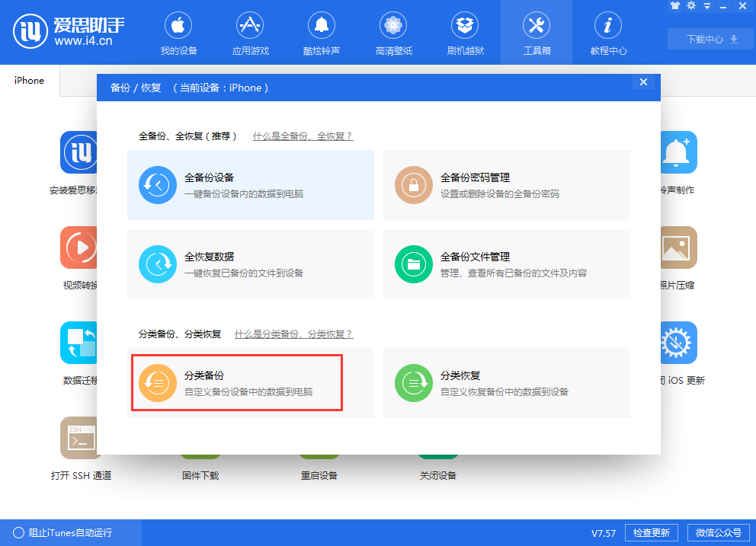Choose 分类恢复 option text

[x=460, y=375]
